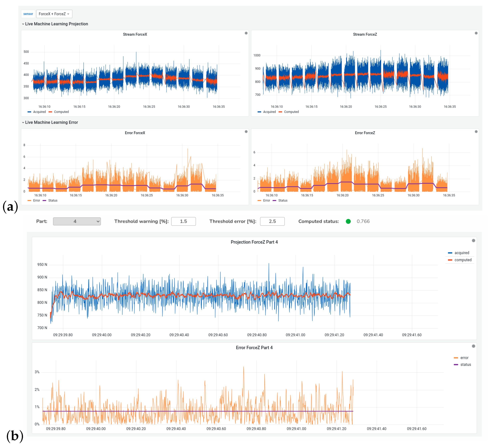Toggle Acquired series in Stream ForceX legend
489x448 pixels.
[39, 112]
